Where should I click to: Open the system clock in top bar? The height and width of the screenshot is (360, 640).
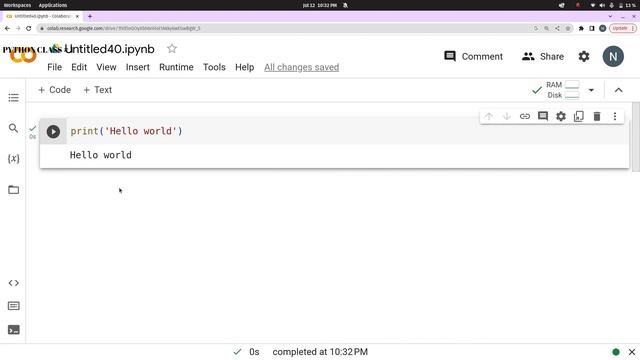coord(320,5)
